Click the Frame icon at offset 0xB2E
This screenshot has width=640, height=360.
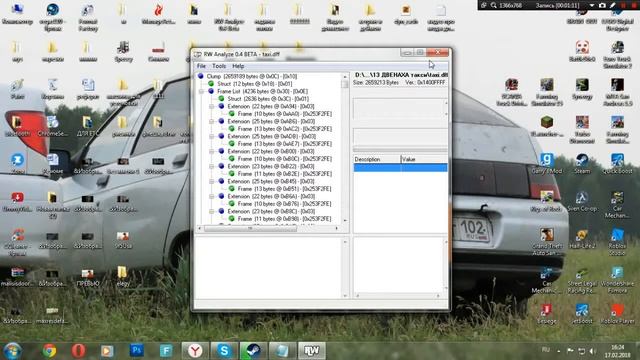(231, 173)
